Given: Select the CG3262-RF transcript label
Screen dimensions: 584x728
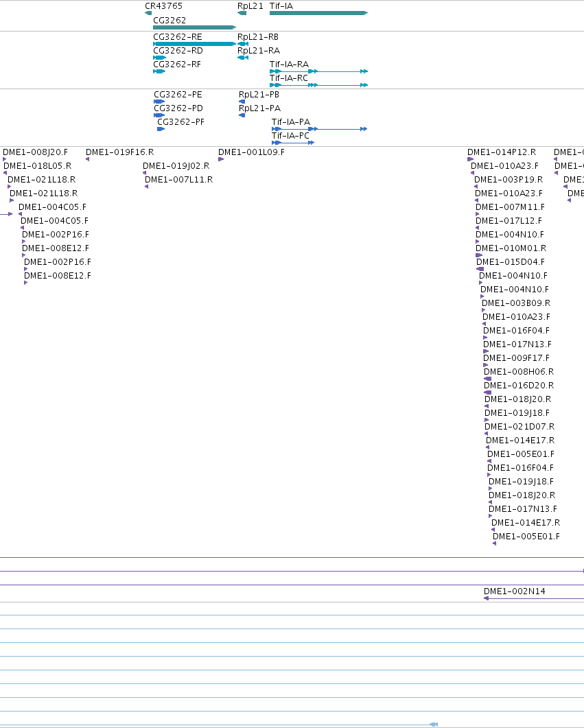Looking at the screenshot, I should (x=177, y=64).
